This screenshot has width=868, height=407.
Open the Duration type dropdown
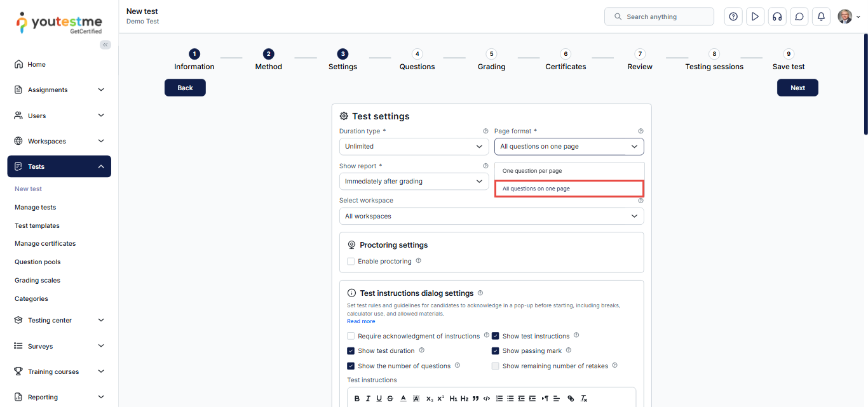point(414,147)
